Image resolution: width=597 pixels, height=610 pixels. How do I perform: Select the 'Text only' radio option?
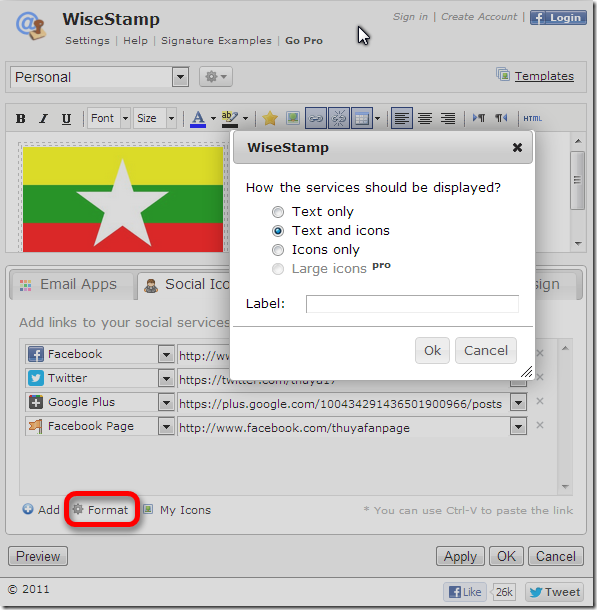278,212
